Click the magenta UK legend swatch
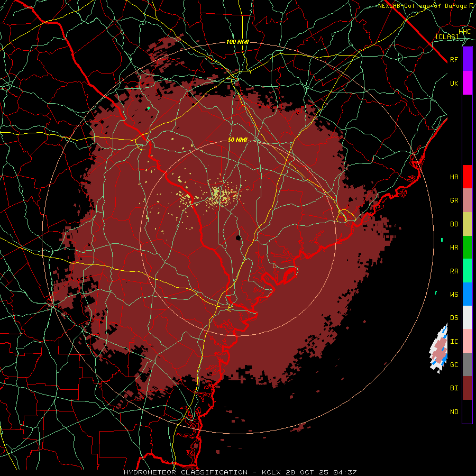The height and width of the screenshot is (476, 476). [x=467, y=83]
